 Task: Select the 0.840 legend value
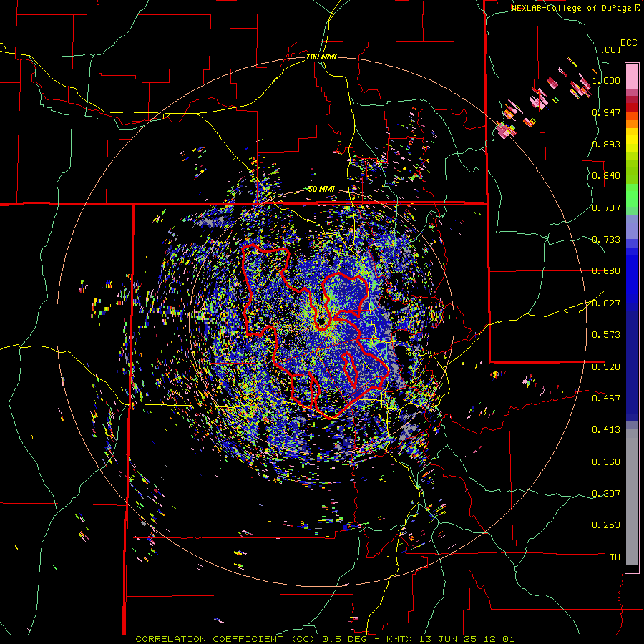pyautogui.click(x=606, y=176)
